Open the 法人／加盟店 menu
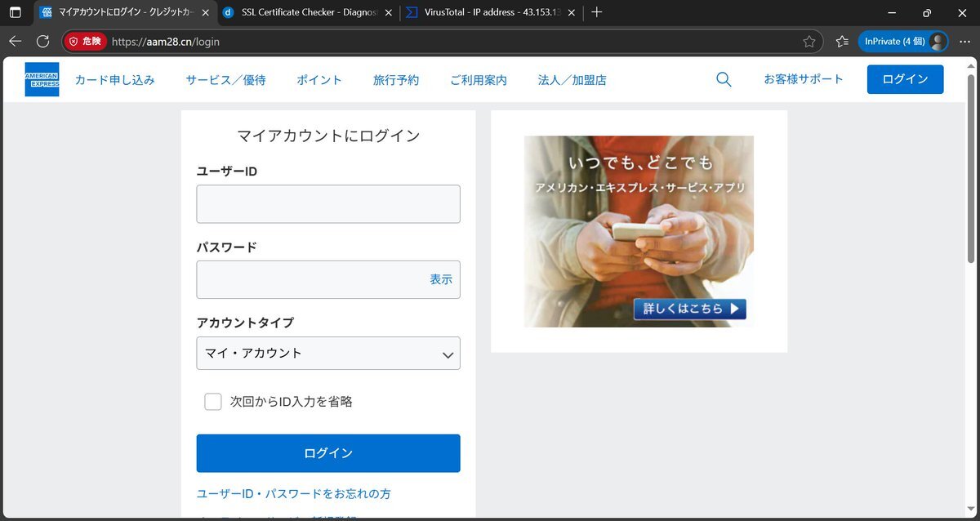980x521 pixels. click(x=572, y=79)
